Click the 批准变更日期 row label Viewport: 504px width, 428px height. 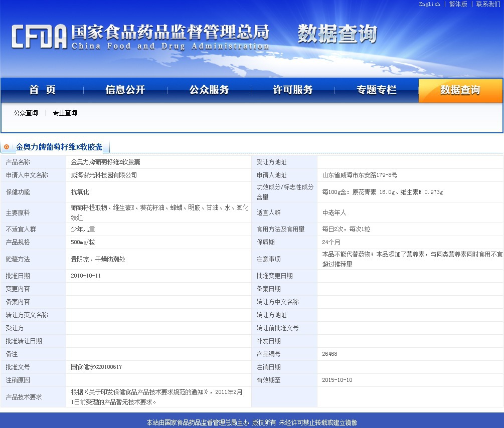pyautogui.click(x=274, y=276)
